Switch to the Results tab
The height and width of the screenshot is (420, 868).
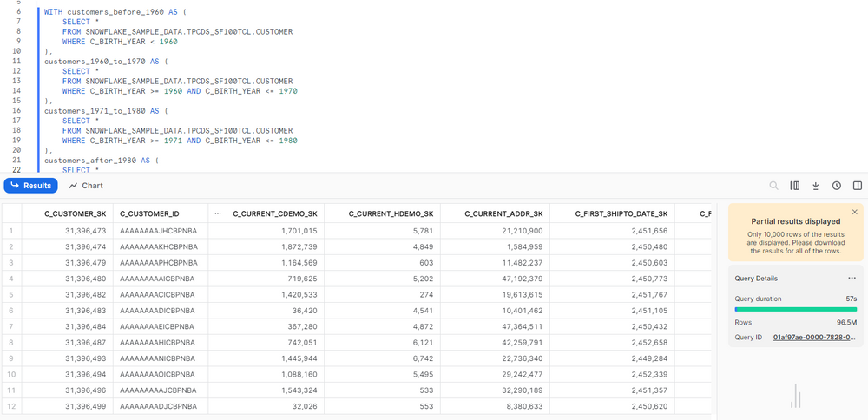pos(31,186)
